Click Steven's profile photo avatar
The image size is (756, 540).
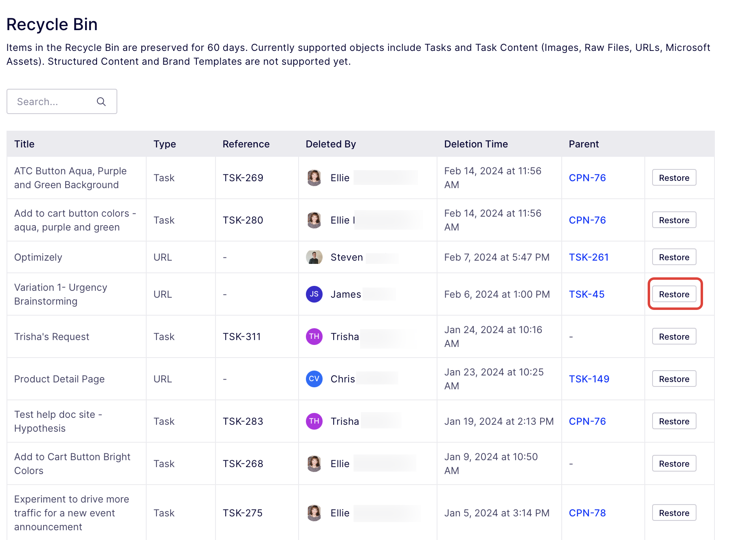(x=314, y=257)
